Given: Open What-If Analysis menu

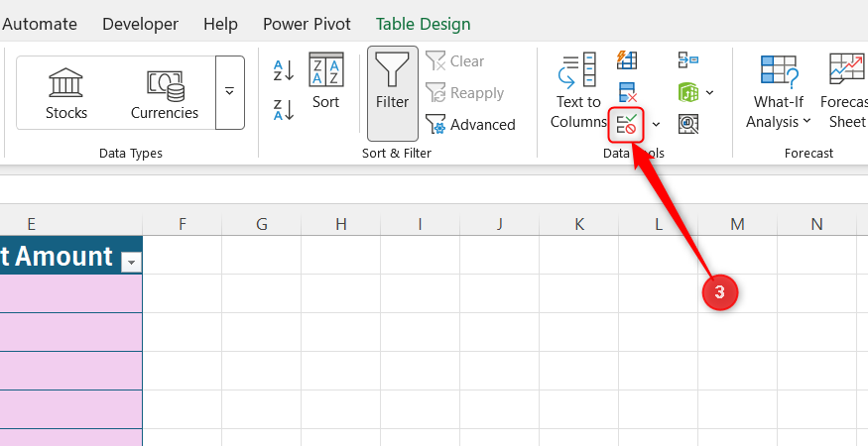Looking at the screenshot, I should click(779, 91).
